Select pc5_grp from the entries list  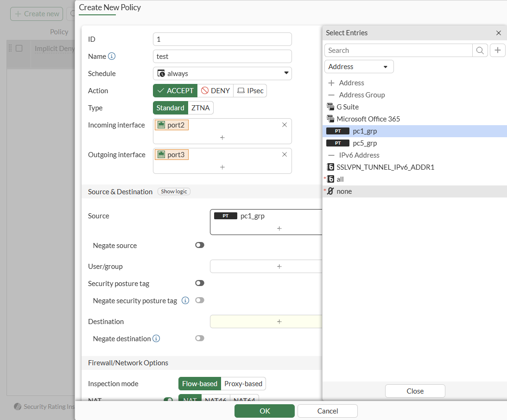tap(364, 143)
